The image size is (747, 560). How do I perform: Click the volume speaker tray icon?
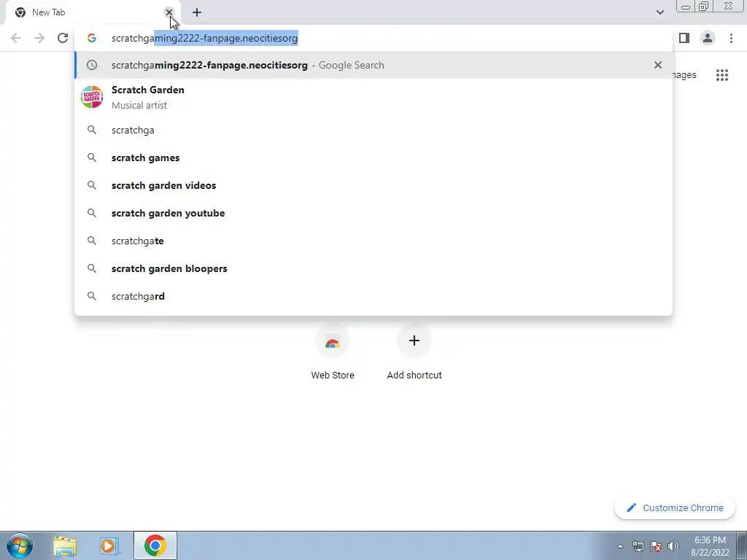point(673,546)
